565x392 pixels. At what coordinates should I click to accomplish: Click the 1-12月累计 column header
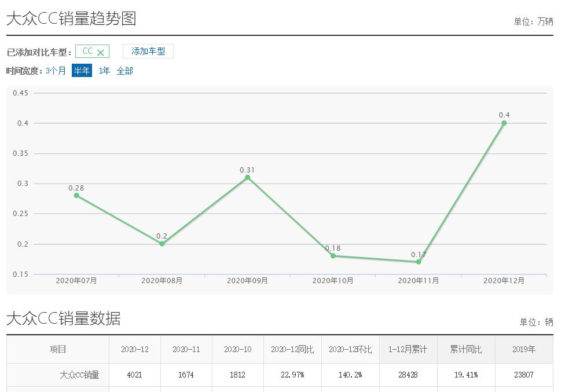(x=408, y=349)
